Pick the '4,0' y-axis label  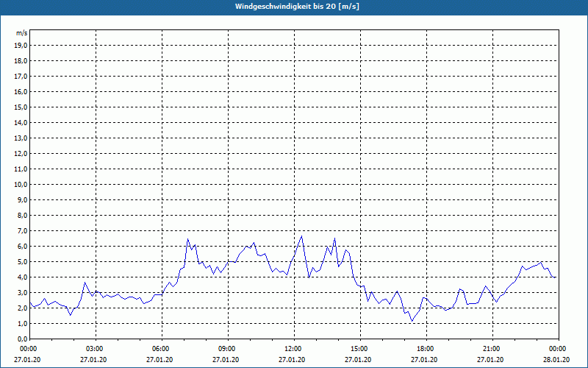click(22, 277)
